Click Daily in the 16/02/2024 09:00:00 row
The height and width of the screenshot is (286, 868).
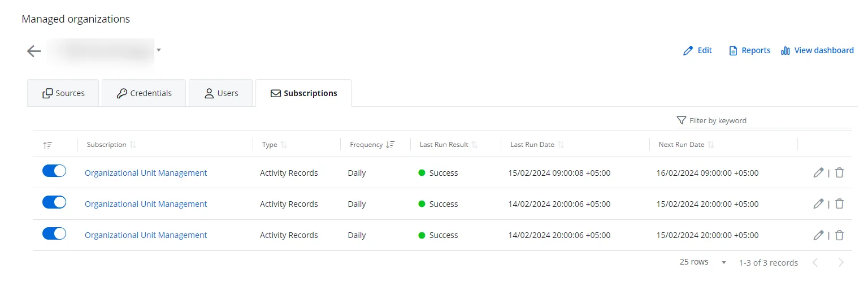[x=357, y=173]
